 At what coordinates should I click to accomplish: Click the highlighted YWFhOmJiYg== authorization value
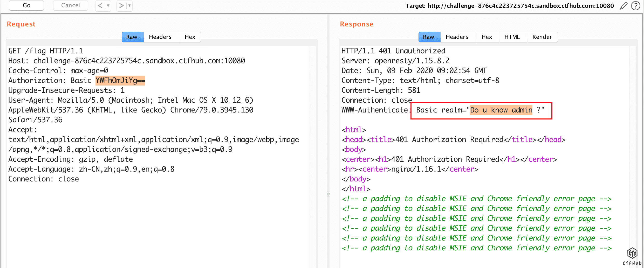pyautogui.click(x=120, y=81)
